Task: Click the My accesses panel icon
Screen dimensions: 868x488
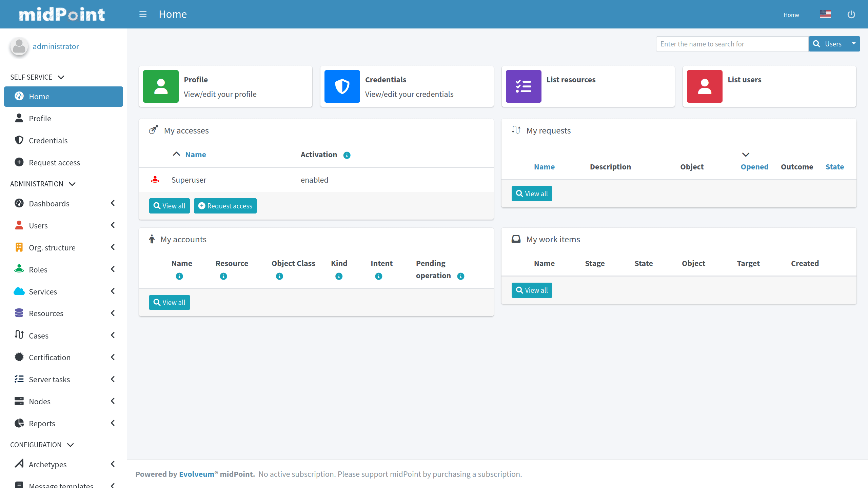Action: (x=154, y=130)
